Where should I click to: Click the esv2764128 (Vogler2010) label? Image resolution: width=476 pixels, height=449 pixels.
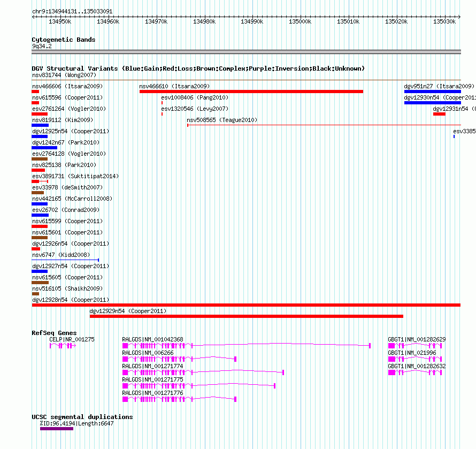69,154
